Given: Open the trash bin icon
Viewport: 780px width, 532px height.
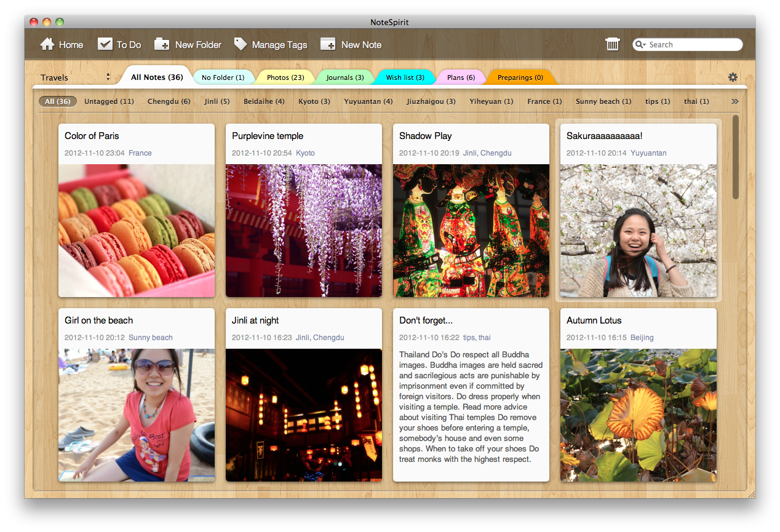Looking at the screenshot, I should pos(613,44).
